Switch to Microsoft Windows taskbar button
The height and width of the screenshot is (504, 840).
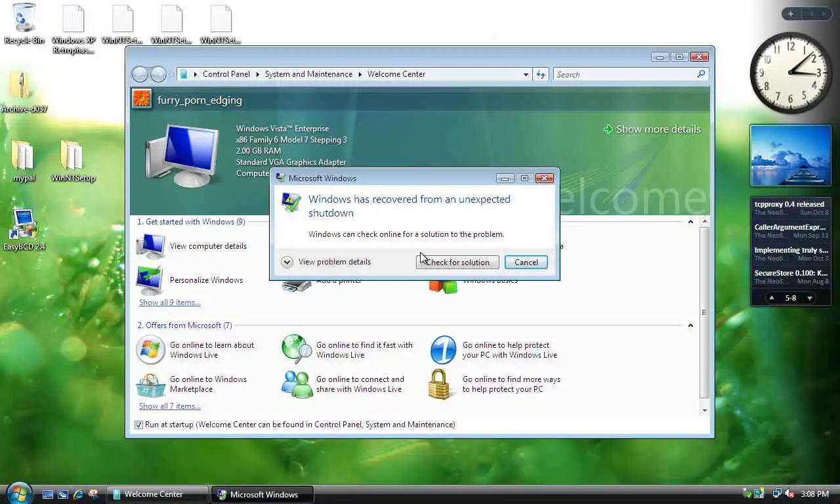pos(262,494)
